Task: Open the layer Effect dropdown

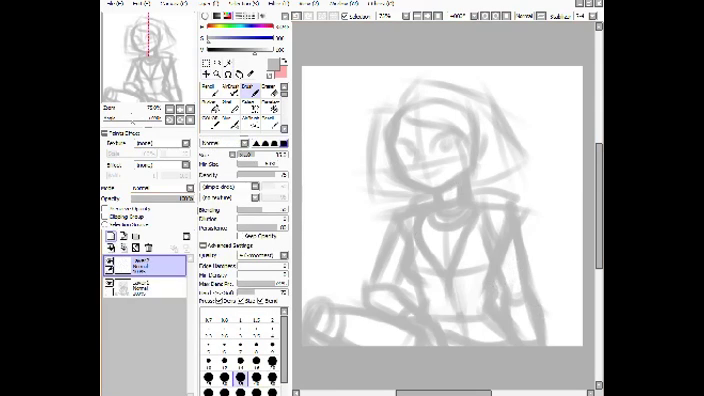Action: pos(185,165)
